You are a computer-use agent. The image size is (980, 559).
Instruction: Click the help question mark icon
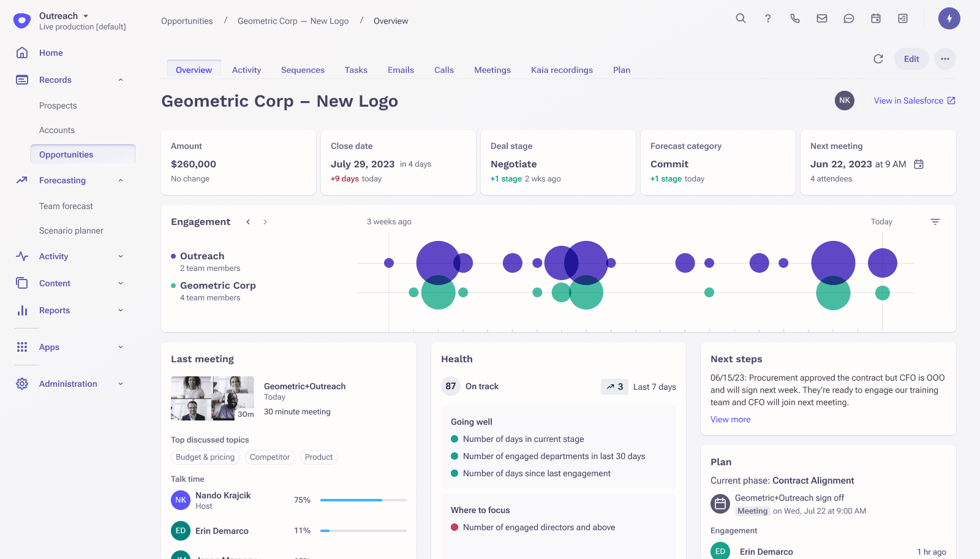(x=768, y=18)
